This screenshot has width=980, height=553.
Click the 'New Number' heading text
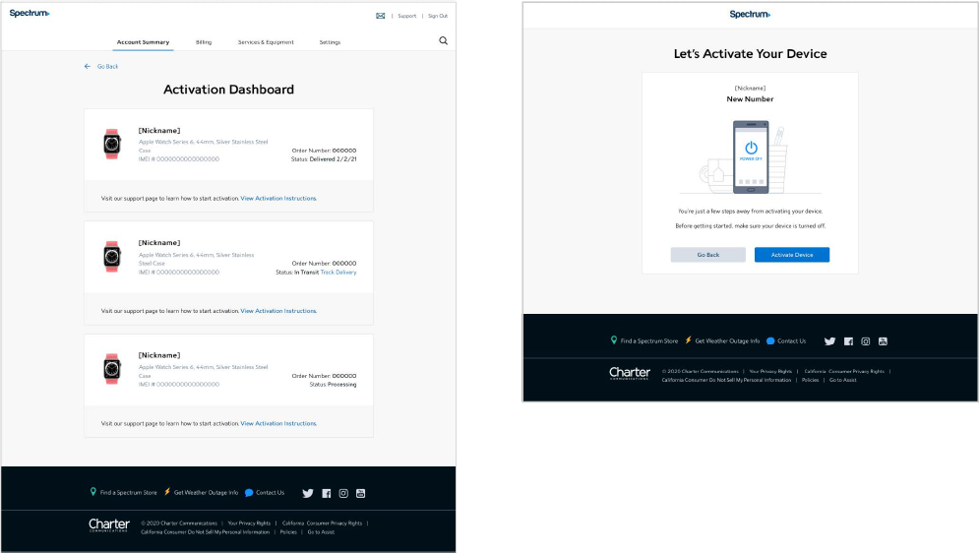pyautogui.click(x=750, y=98)
